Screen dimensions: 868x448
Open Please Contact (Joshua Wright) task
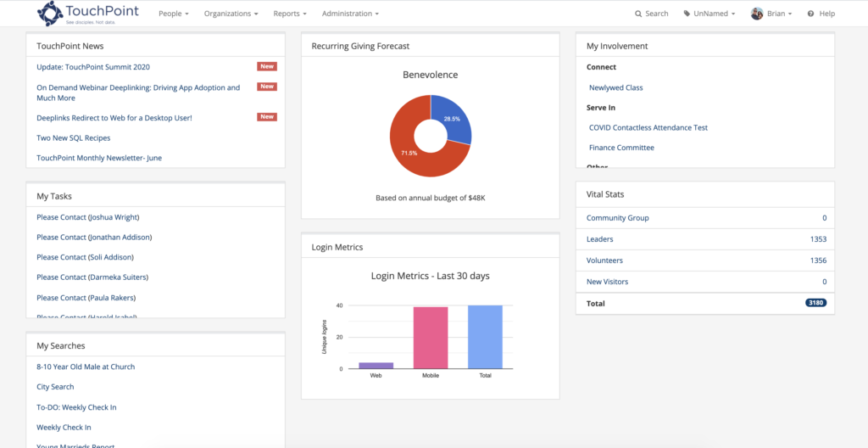pos(88,217)
